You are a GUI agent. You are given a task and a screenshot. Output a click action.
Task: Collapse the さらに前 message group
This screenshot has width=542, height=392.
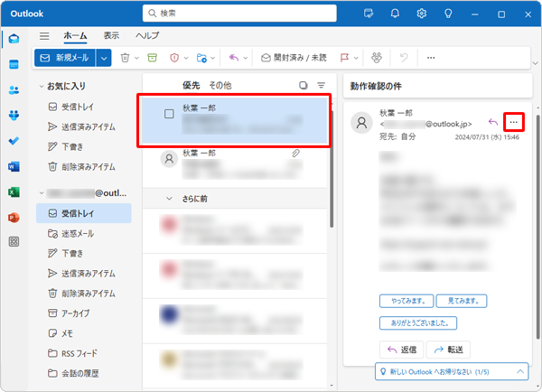tap(169, 199)
